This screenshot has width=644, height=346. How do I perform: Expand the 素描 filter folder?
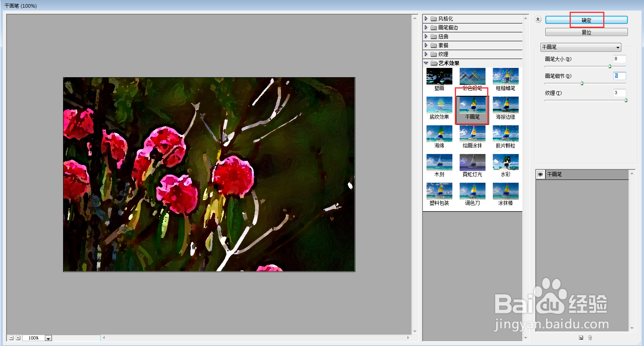tap(426, 45)
